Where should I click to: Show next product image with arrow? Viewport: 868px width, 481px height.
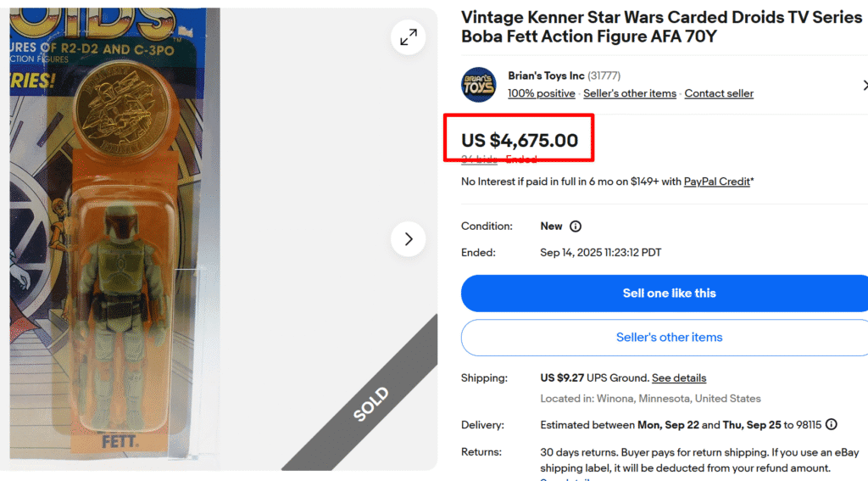pos(409,239)
